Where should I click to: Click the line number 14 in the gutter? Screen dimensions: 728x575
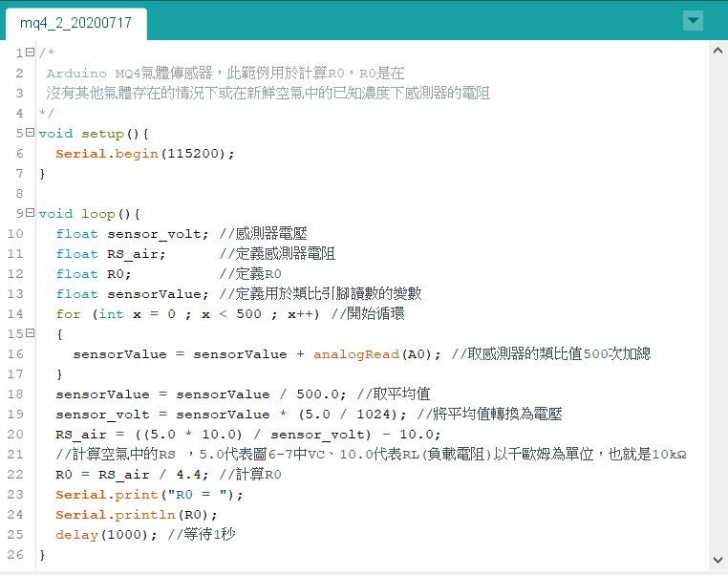[15, 314]
